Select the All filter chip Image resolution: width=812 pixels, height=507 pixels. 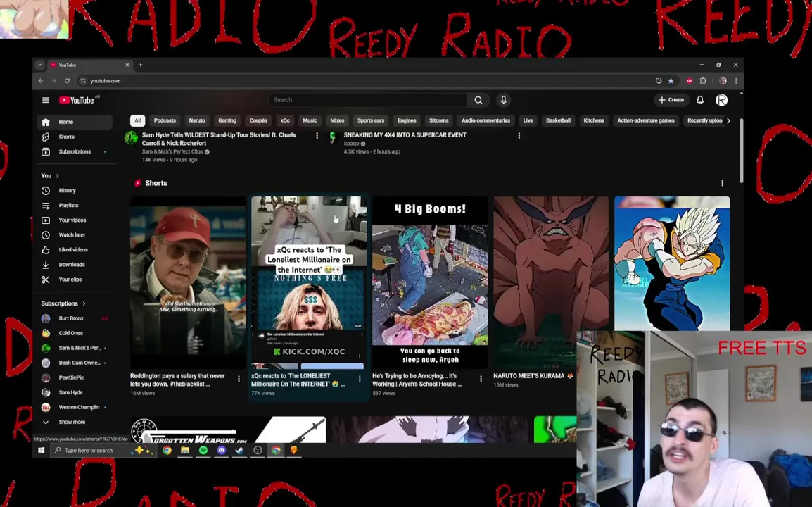tap(137, 121)
